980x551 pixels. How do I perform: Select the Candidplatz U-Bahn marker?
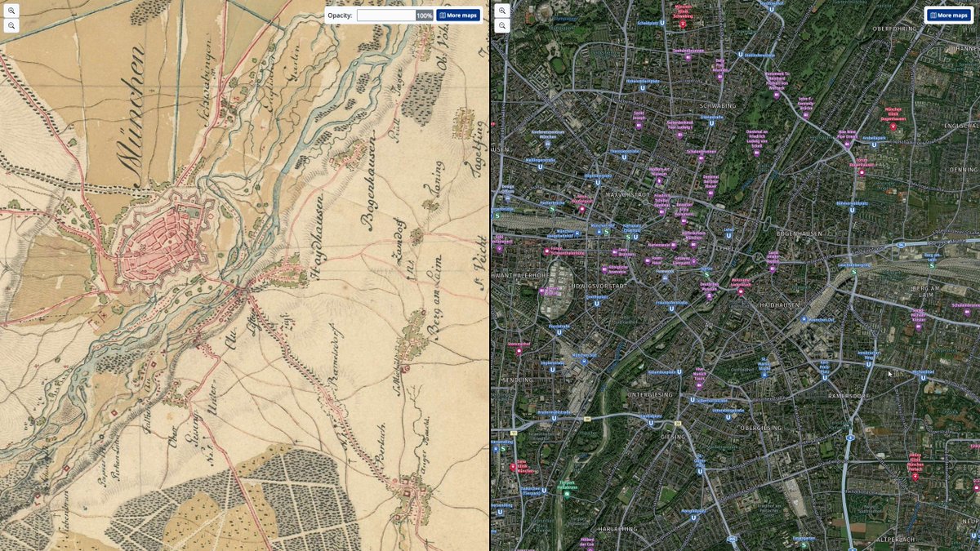[x=651, y=424]
